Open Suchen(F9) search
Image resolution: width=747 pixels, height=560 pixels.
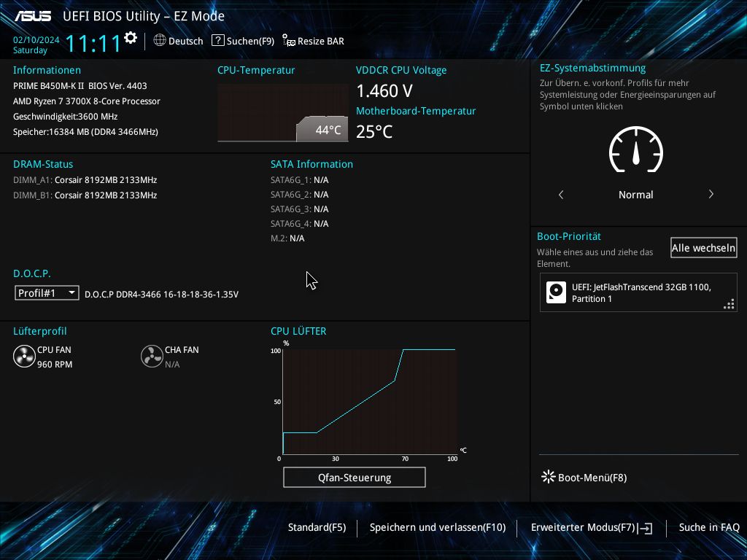click(x=250, y=41)
